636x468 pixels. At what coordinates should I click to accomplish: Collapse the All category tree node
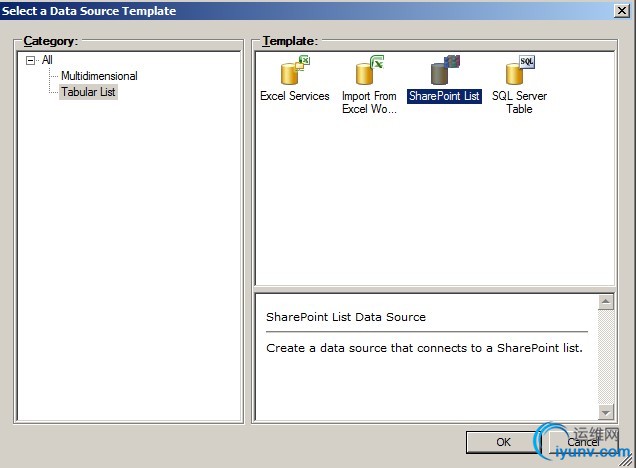30,60
